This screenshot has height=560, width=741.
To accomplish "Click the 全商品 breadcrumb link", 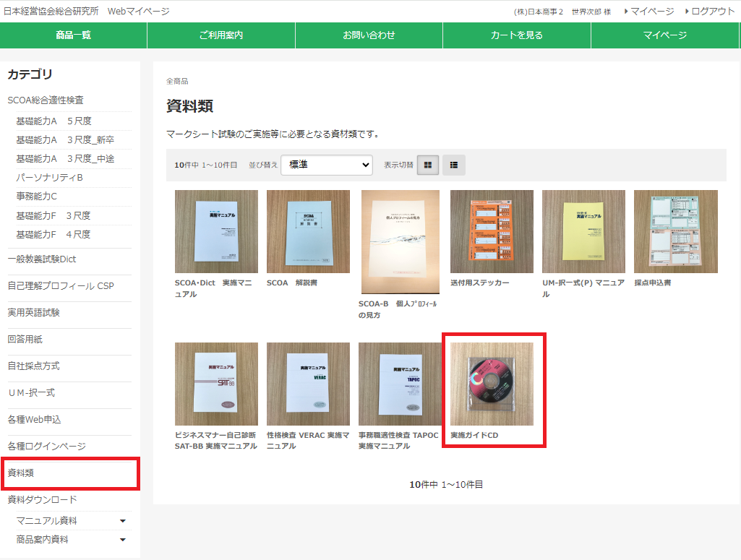I will (177, 81).
